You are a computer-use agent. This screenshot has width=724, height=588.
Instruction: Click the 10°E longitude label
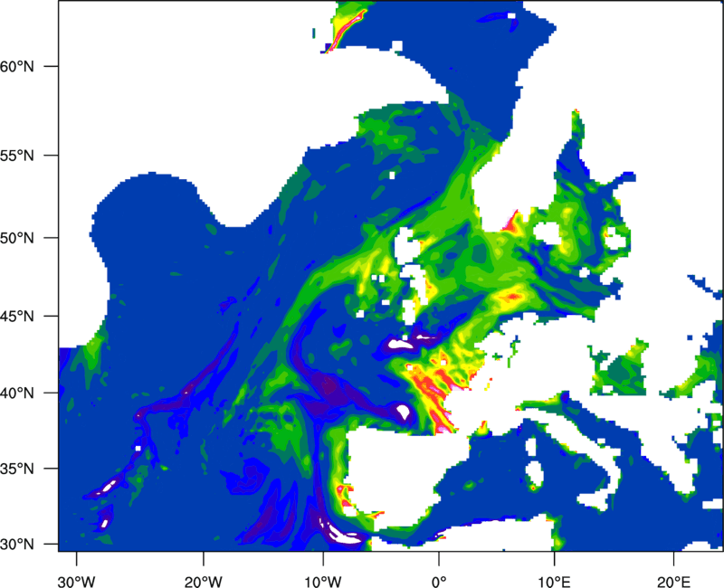click(x=555, y=582)
